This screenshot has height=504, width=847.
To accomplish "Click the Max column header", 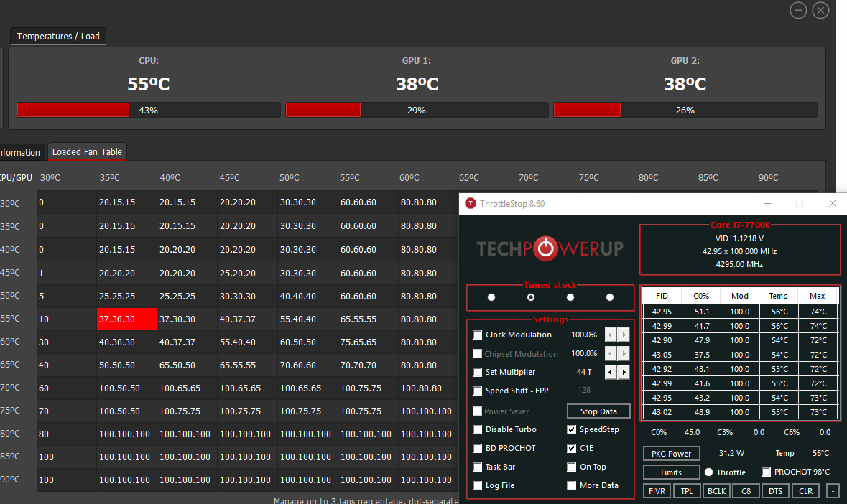I will [818, 296].
